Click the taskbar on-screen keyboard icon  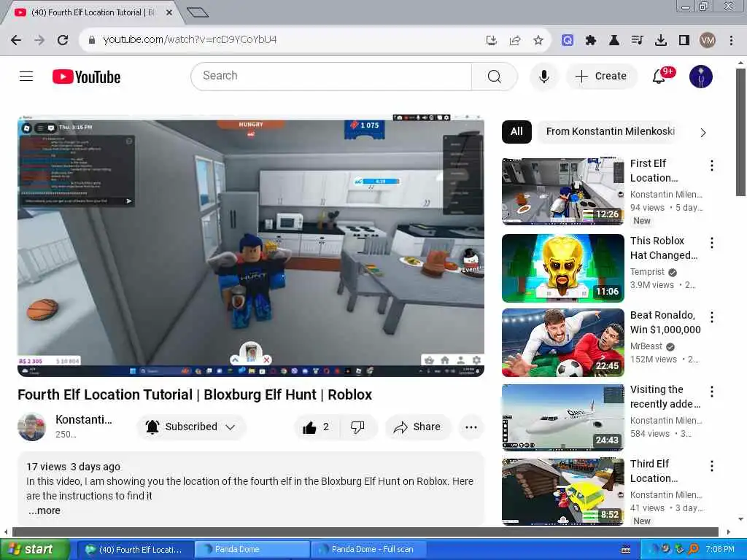coord(626,550)
